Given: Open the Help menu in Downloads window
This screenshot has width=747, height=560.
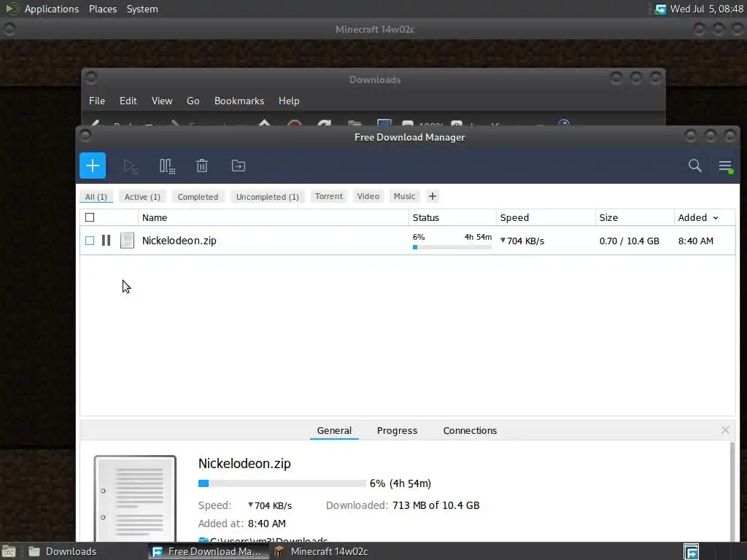Looking at the screenshot, I should pos(289,101).
